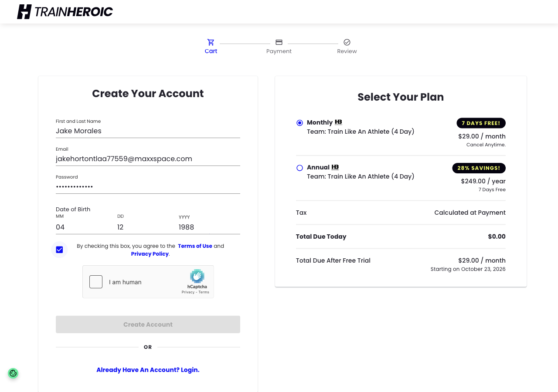Screen dimensions: 558x392
Task: Click the Review checkmark step icon
Action: coord(347,42)
